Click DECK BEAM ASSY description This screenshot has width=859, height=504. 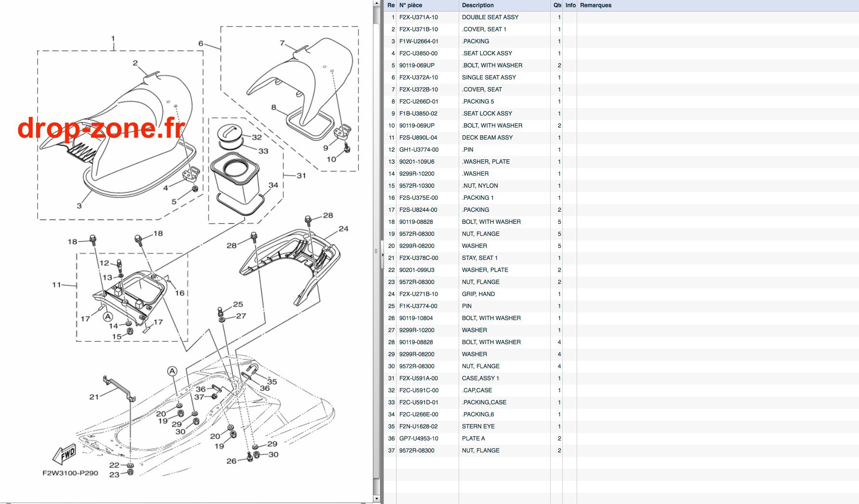(x=487, y=138)
